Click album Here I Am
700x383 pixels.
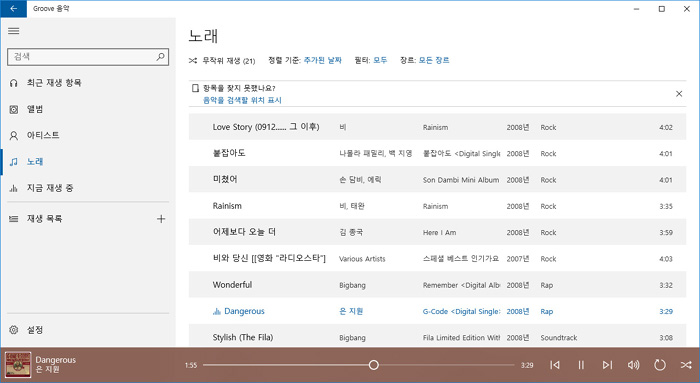click(439, 233)
